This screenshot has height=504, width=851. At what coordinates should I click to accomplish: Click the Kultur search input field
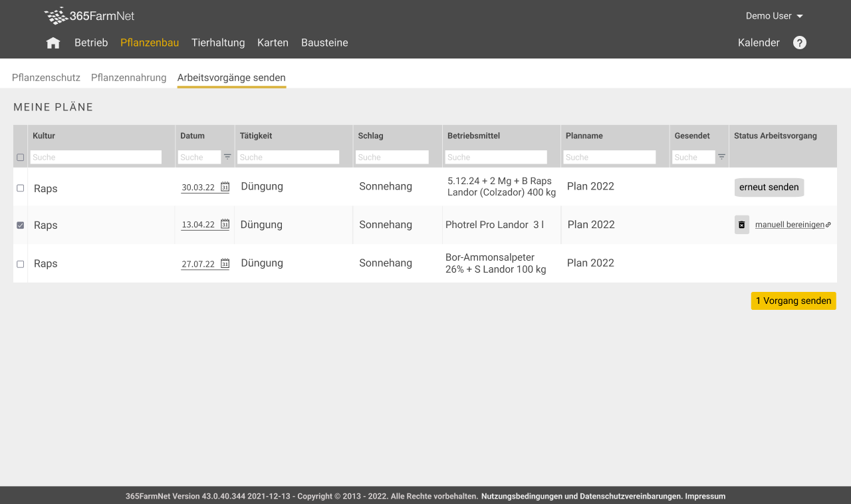point(96,158)
